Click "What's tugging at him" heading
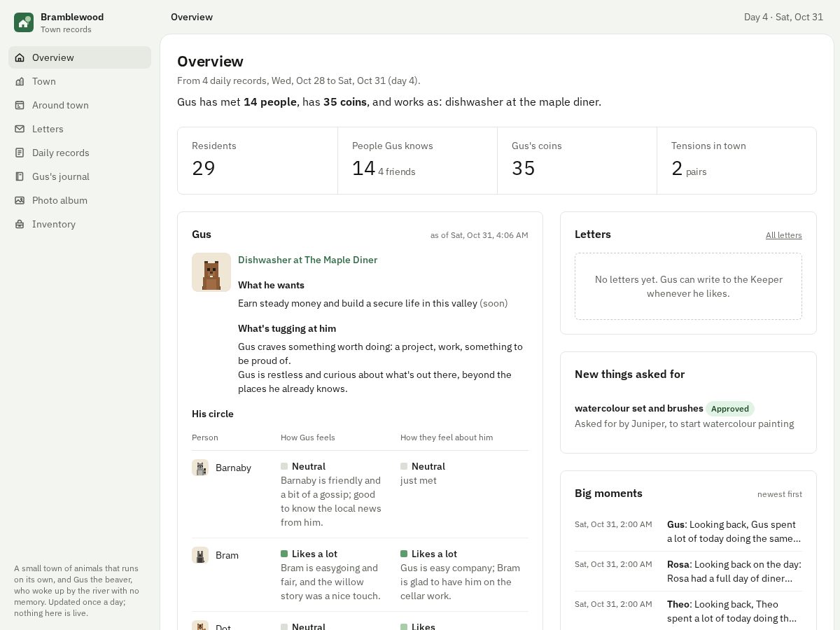The height and width of the screenshot is (630, 840). click(287, 328)
